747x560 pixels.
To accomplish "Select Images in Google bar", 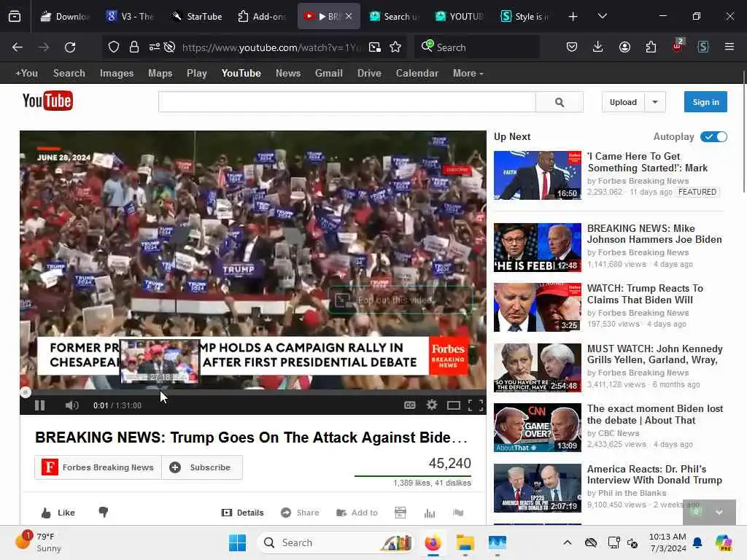I will coord(117,74).
